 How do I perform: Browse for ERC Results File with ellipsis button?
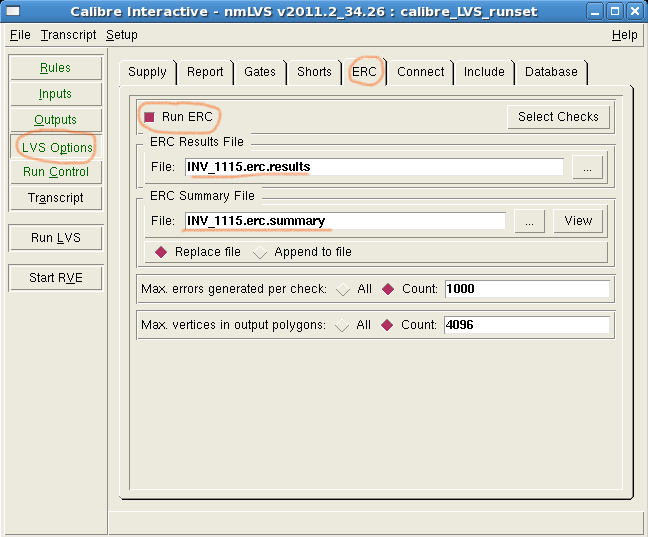(587, 167)
